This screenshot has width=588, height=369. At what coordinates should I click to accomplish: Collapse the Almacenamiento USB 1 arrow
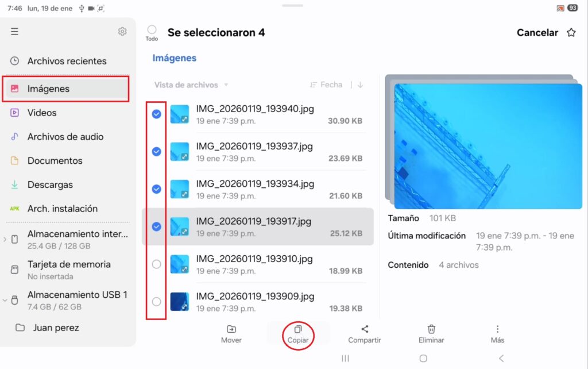[x=5, y=300]
